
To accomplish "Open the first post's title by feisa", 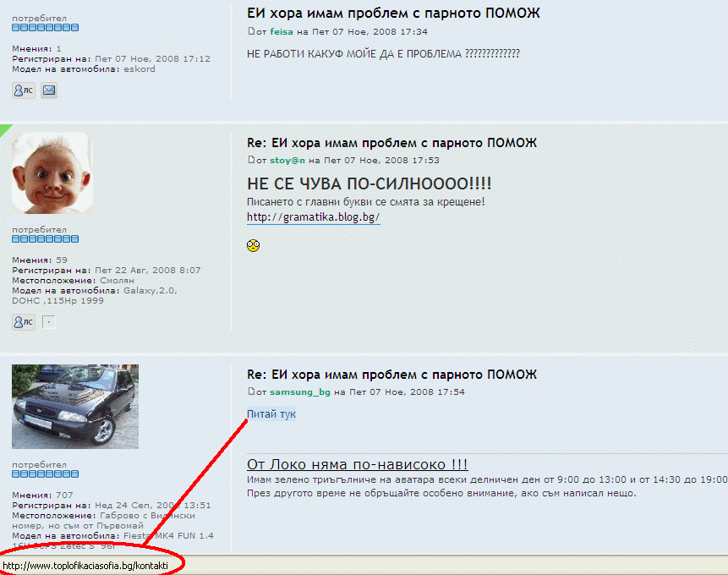I will point(393,14).
